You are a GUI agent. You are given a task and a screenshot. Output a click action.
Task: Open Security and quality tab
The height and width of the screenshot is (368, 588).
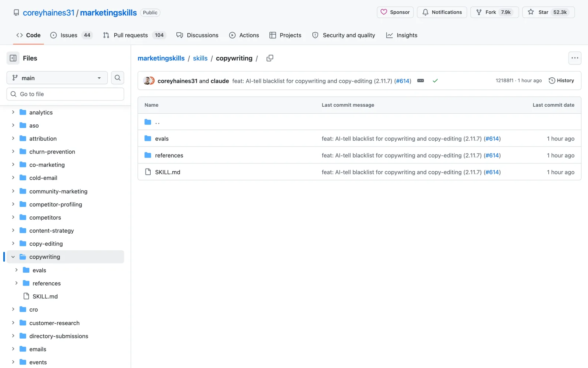click(344, 35)
